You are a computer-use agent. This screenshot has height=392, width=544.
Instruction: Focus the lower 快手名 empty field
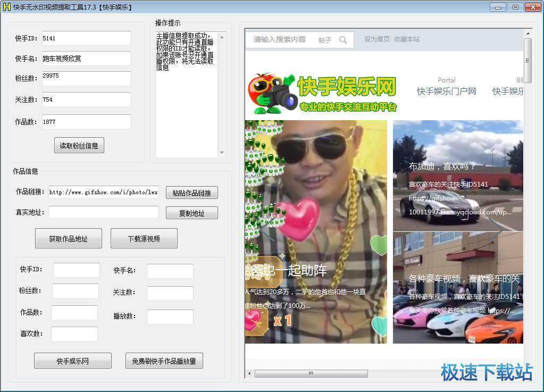point(170,271)
